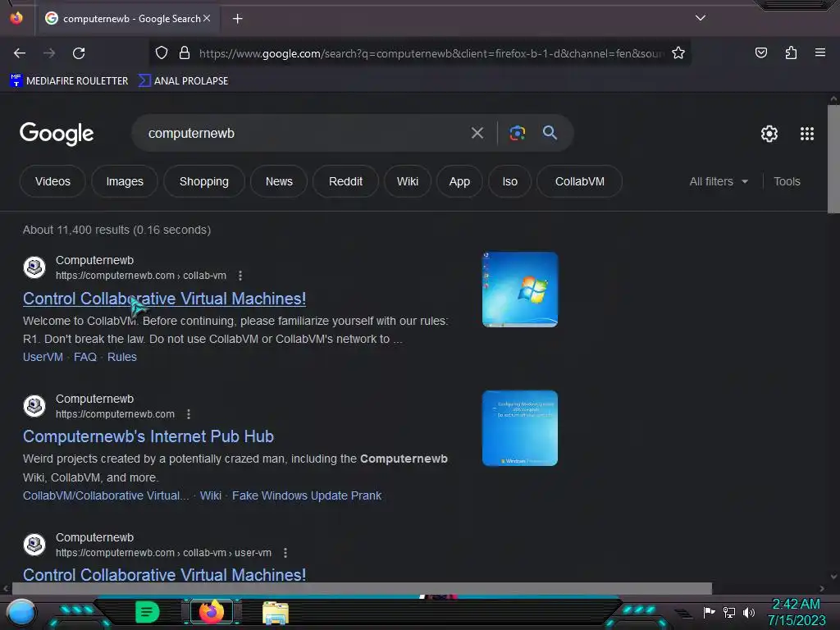Search by image with Google Lens
This screenshot has width=840, height=630.
(517, 133)
